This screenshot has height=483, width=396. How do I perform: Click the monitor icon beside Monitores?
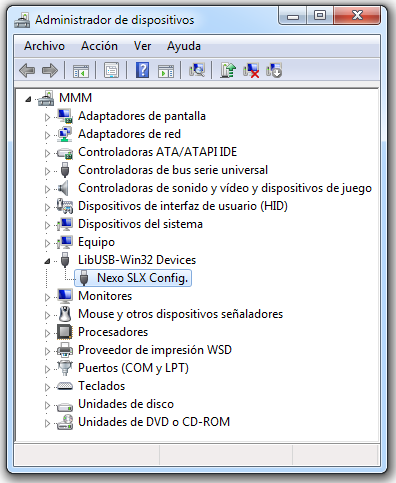tap(65, 296)
